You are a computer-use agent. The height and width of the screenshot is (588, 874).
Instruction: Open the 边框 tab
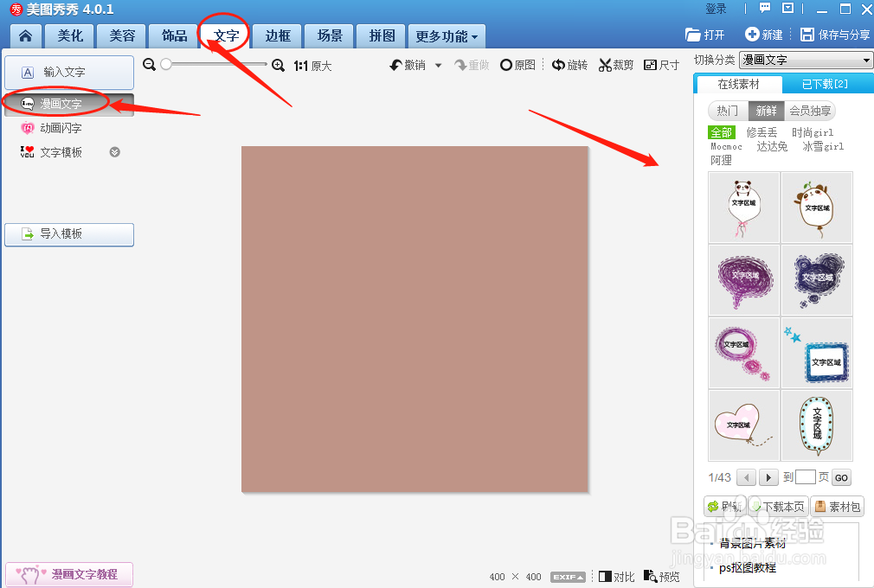[278, 36]
